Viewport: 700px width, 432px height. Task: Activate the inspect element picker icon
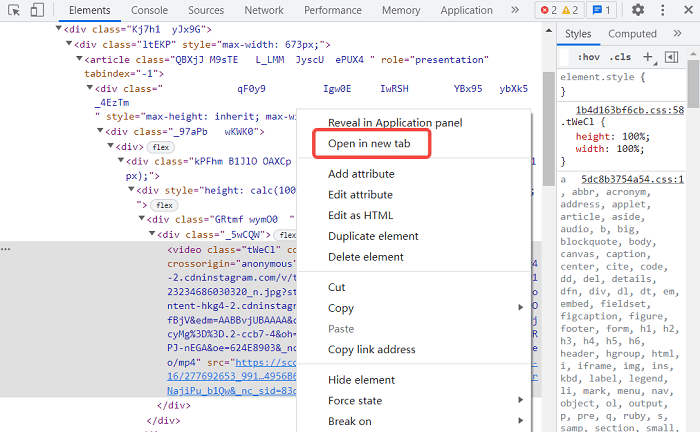(14, 10)
